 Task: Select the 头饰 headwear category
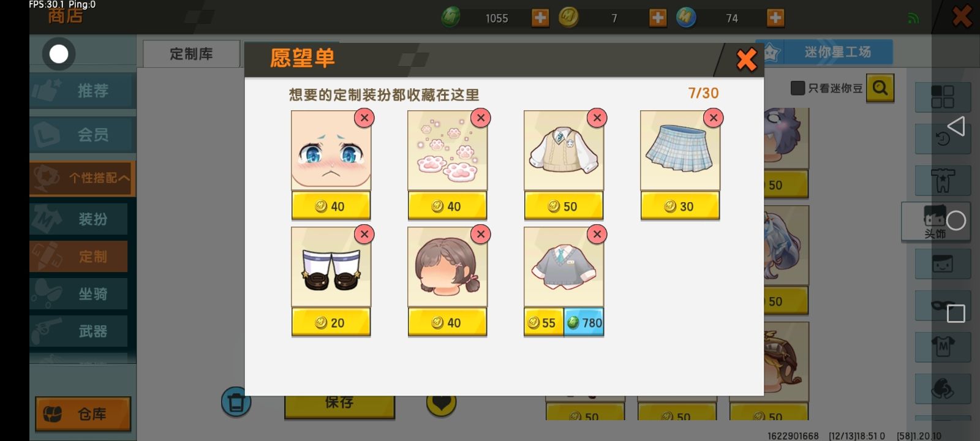pos(935,221)
